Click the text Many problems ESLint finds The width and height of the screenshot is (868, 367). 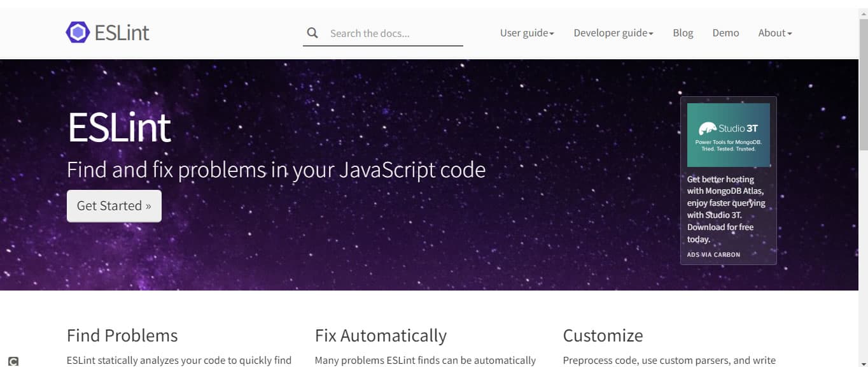coord(425,361)
